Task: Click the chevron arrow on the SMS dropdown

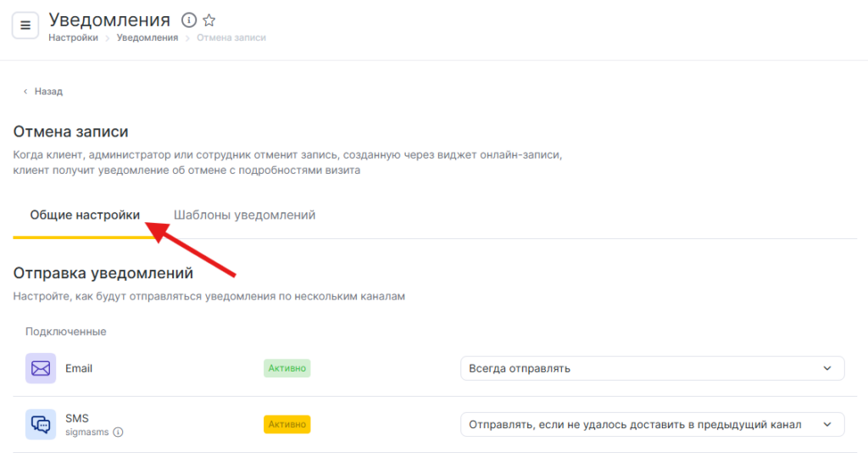Action: pos(827,424)
